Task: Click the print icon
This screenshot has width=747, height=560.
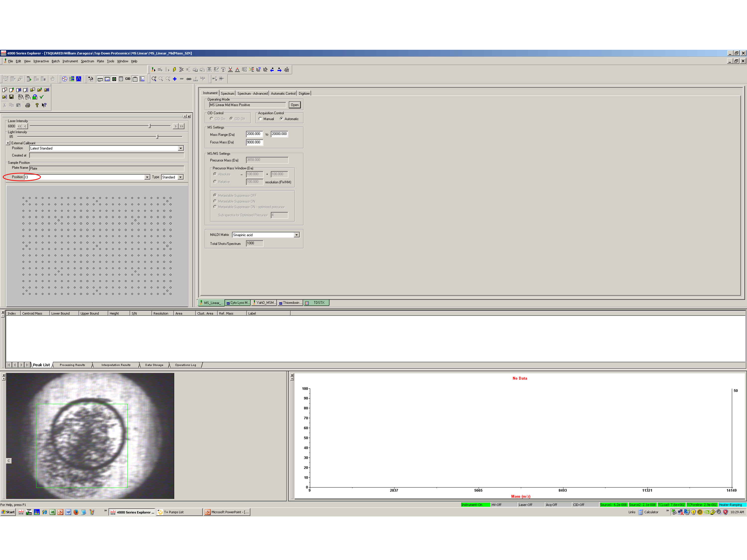Action: pos(28,105)
